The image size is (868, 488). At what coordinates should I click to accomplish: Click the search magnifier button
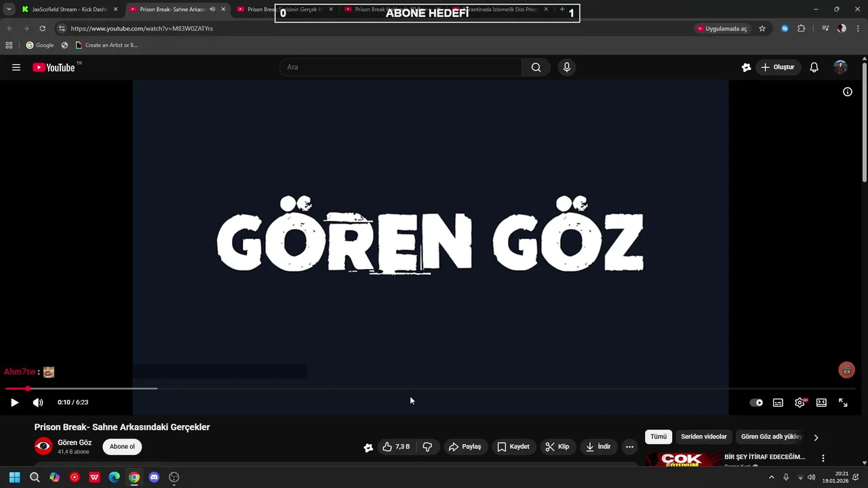(536, 67)
